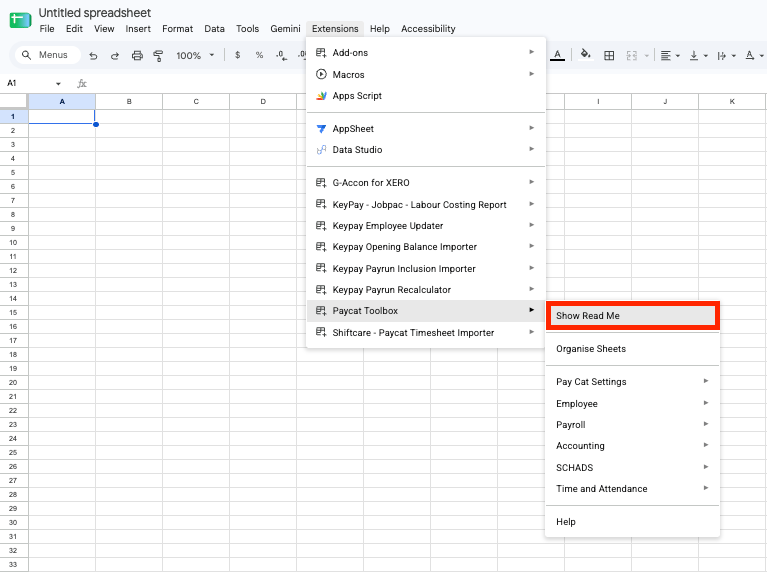
Task: Select the paint format icon
Action: 158,56
